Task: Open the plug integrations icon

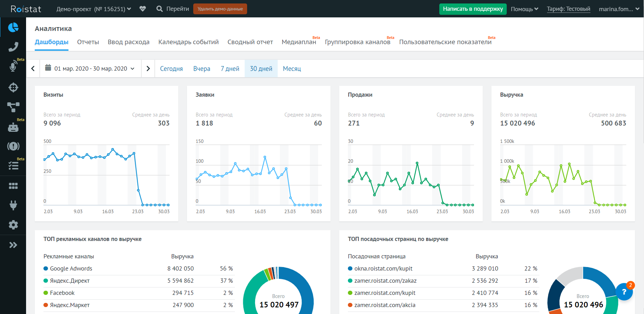Action: pyautogui.click(x=13, y=205)
